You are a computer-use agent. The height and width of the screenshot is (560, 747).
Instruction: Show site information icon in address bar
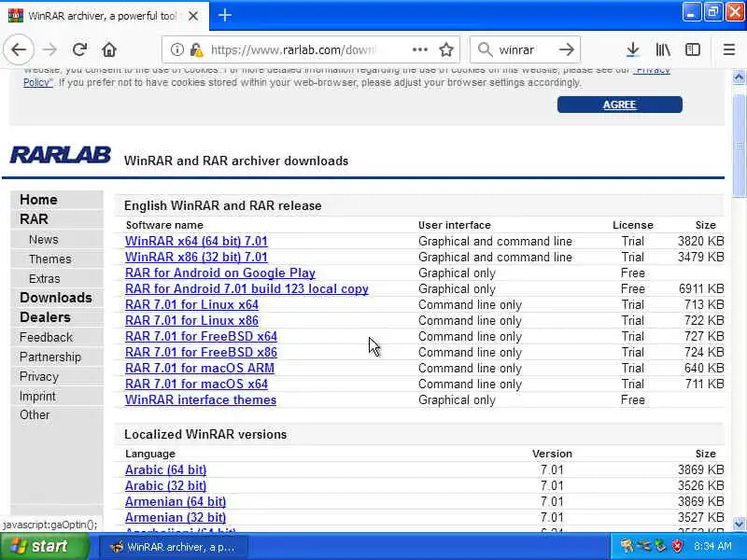click(x=176, y=49)
